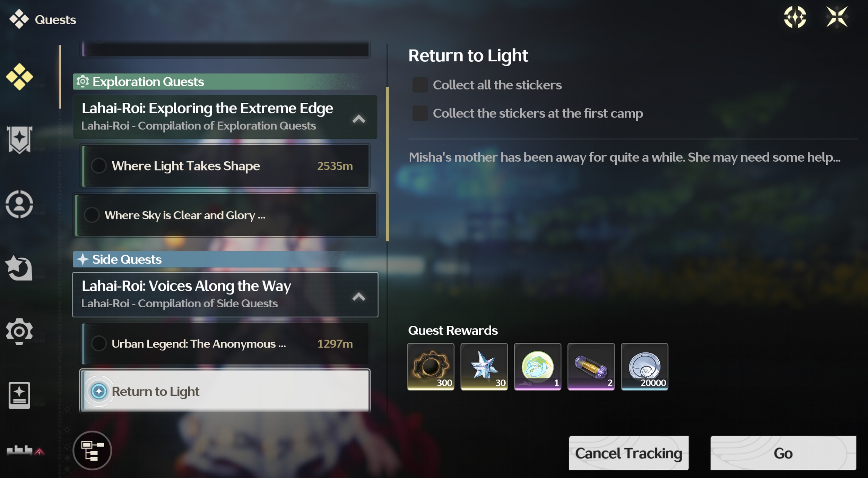
Task: Click the Go button
Action: click(x=783, y=453)
